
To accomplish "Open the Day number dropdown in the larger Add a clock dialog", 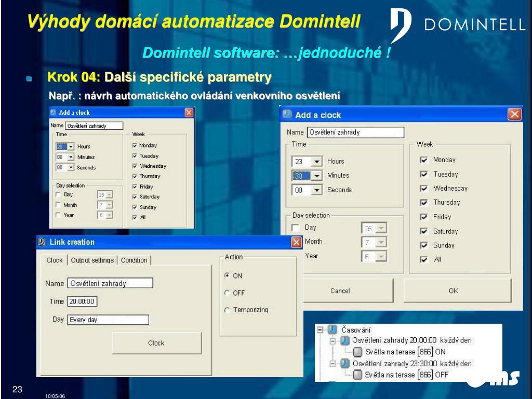I will [x=381, y=229].
